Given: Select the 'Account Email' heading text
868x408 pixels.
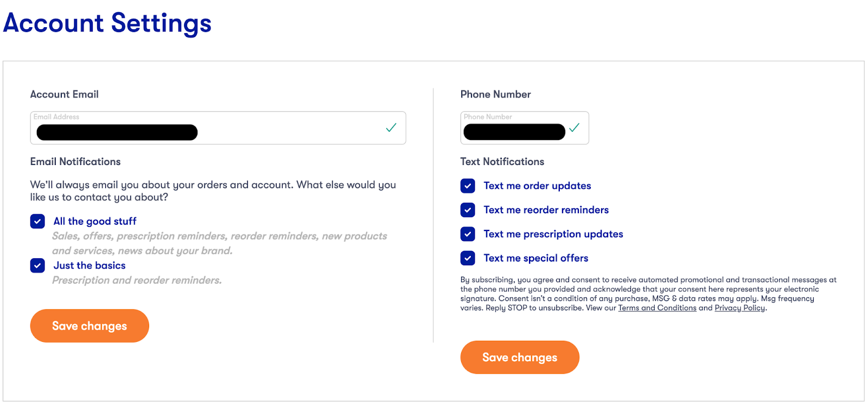Looking at the screenshot, I should pos(65,94).
